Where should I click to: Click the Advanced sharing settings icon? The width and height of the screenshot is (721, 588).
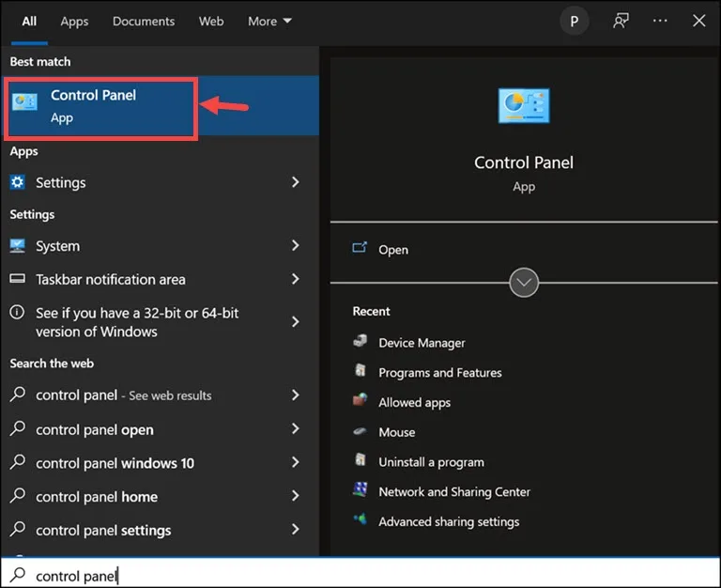[360, 519]
